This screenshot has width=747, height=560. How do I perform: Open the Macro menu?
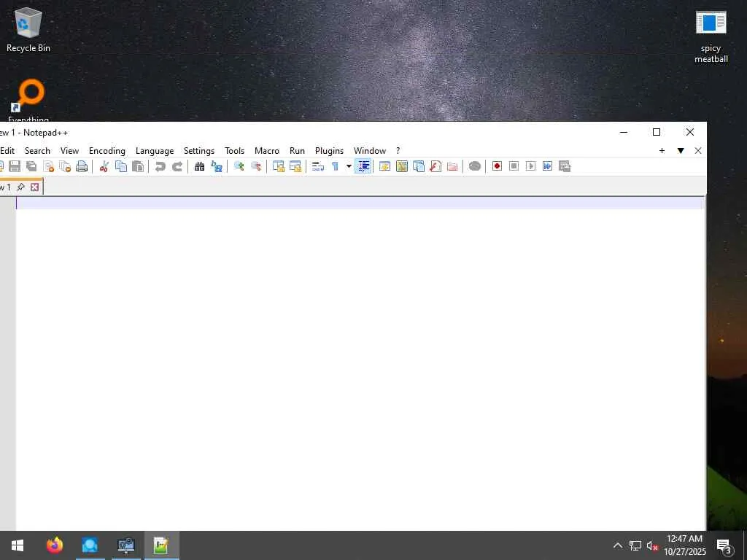tap(267, 150)
